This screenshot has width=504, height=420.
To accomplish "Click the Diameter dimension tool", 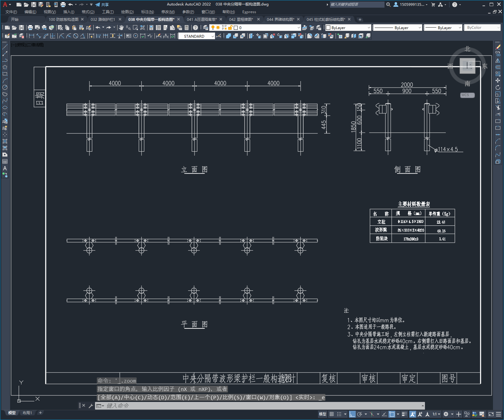I will coord(76,36).
